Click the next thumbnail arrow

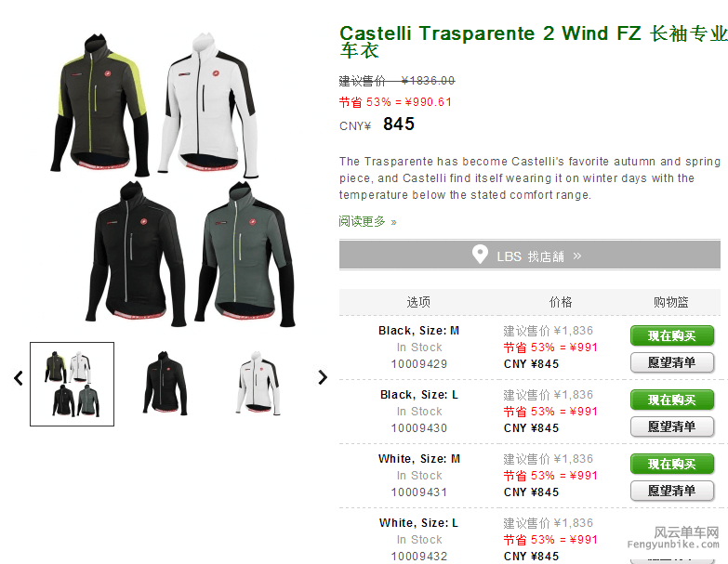[x=323, y=377]
